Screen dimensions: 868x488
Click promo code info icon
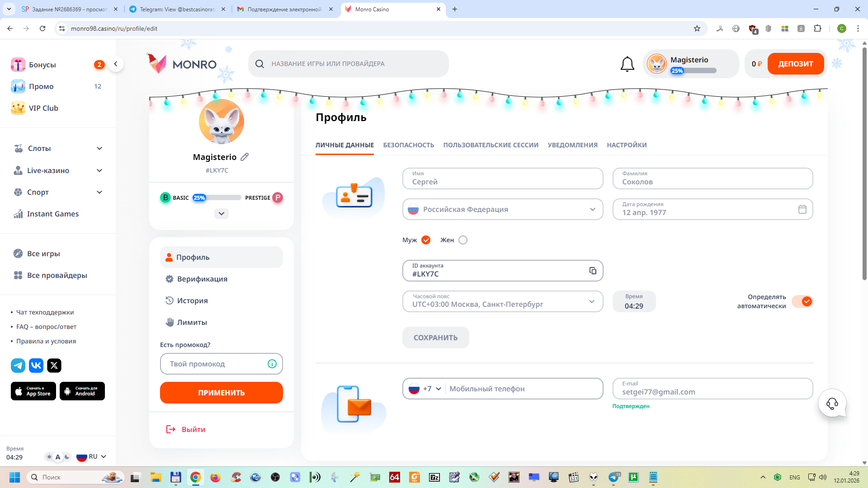[x=272, y=364]
